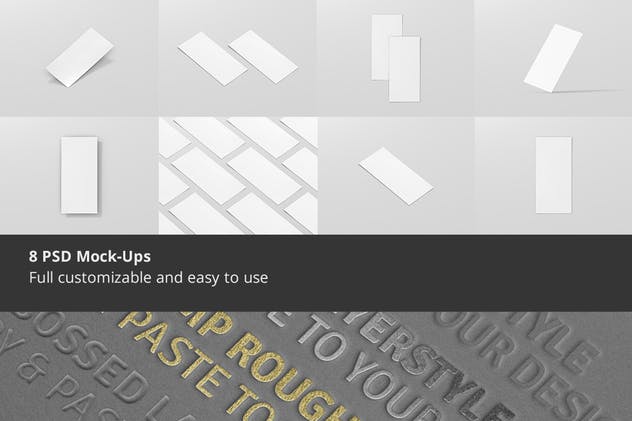
Task: Click the '8 PSD Mock-Ups' heading
Action: pyautogui.click(x=90, y=257)
